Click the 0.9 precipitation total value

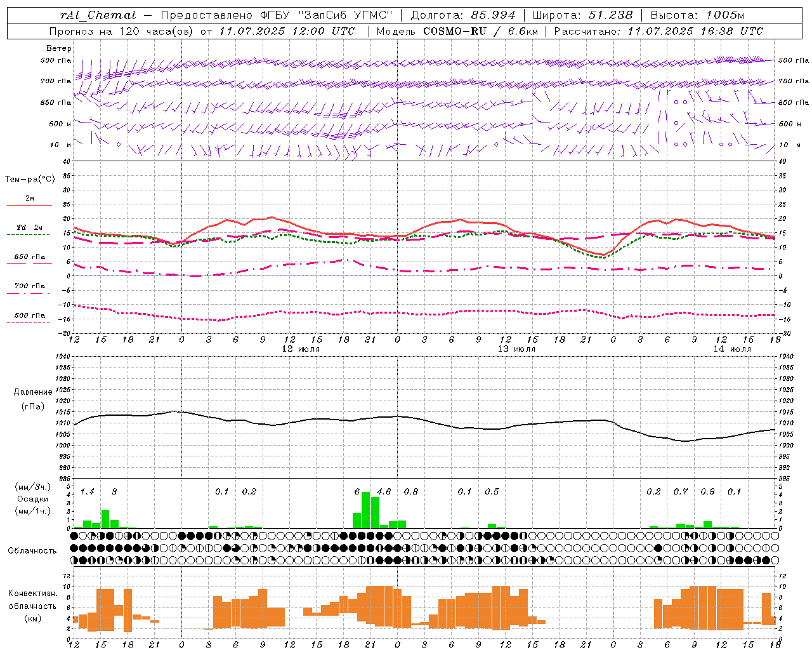click(708, 491)
